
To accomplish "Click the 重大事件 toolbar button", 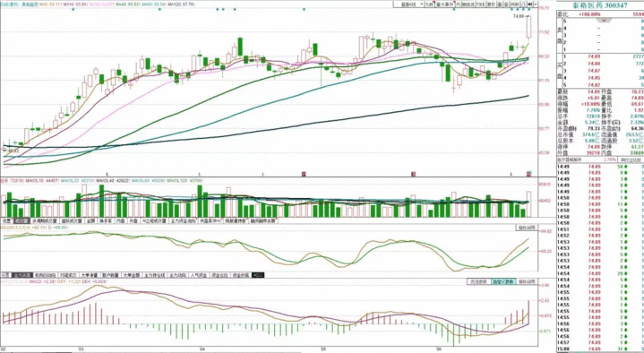I will [x=445, y=4].
